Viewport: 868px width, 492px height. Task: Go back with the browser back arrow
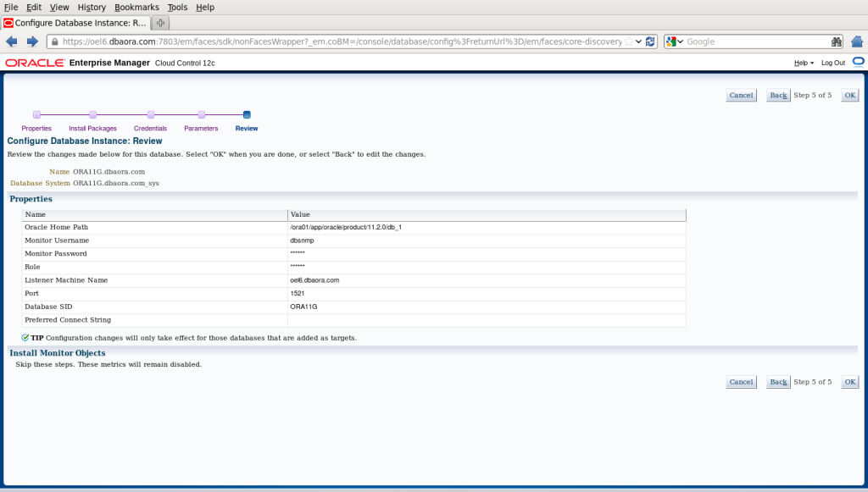[12, 41]
